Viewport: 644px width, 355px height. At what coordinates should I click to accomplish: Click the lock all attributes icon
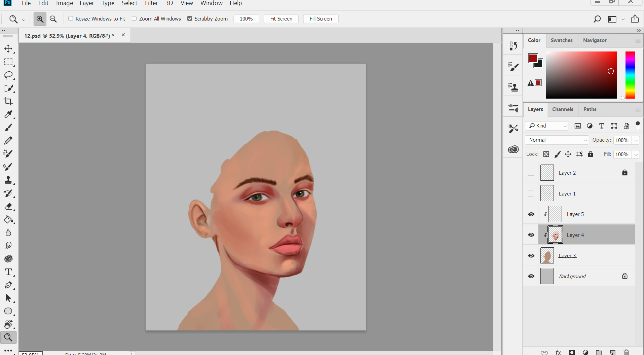(x=591, y=154)
